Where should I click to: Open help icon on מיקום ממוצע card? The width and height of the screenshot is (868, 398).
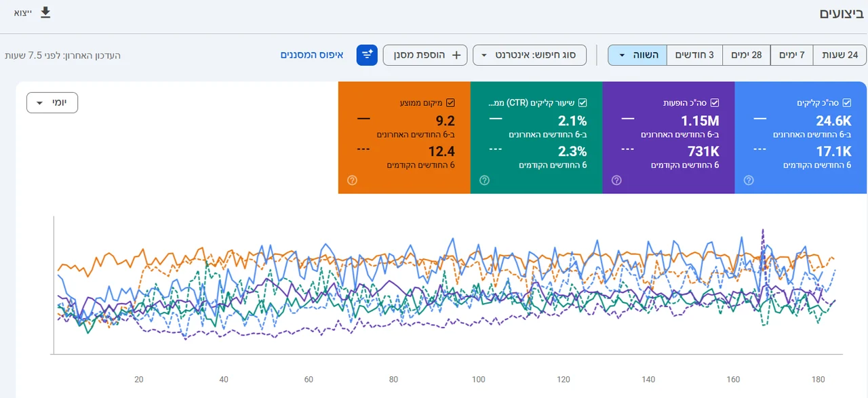352,180
